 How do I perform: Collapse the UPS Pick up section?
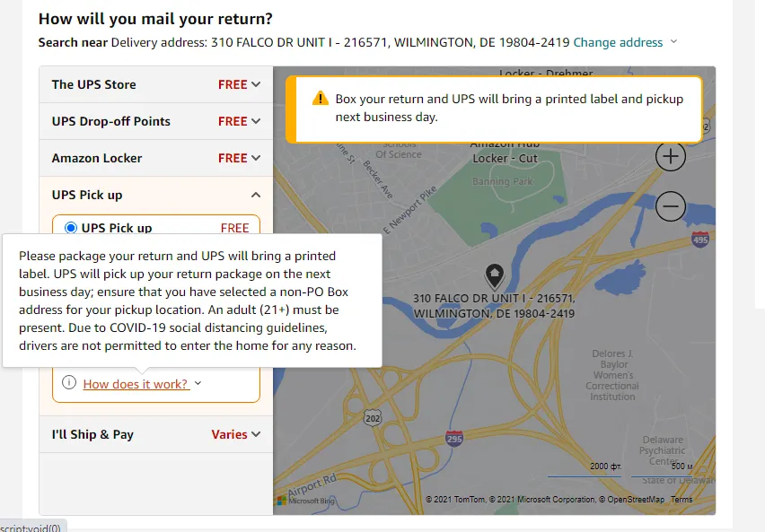point(256,195)
